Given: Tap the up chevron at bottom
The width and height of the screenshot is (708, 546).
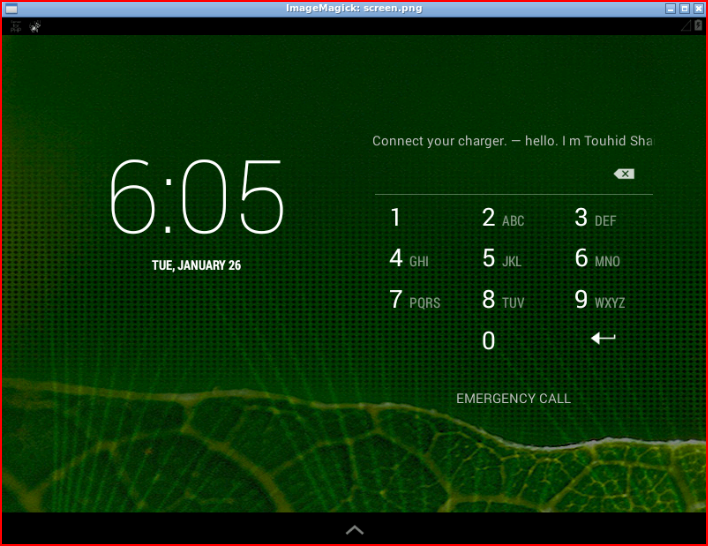Looking at the screenshot, I should [354, 530].
